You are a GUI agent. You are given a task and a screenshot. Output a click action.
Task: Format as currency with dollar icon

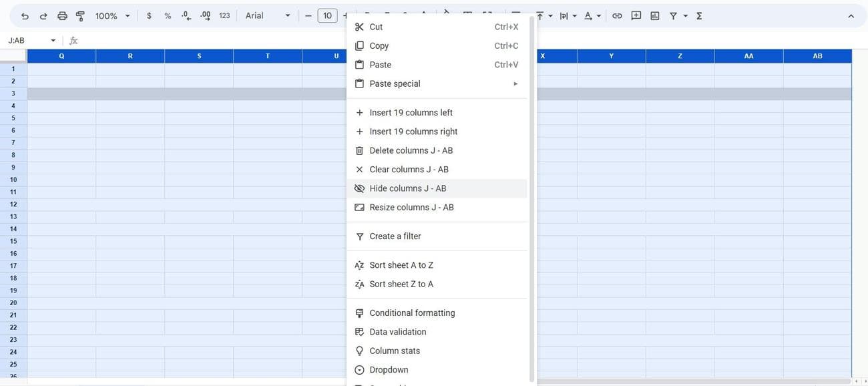(149, 15)
